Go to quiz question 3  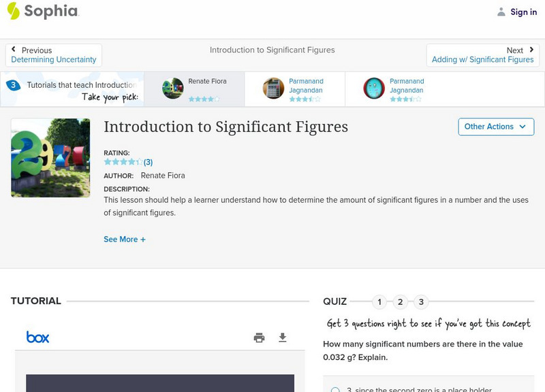point(421,302)
